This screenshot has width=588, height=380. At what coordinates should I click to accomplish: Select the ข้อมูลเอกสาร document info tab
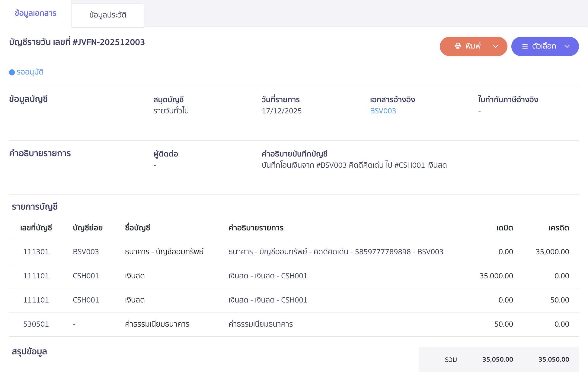[x=36, y=14]
